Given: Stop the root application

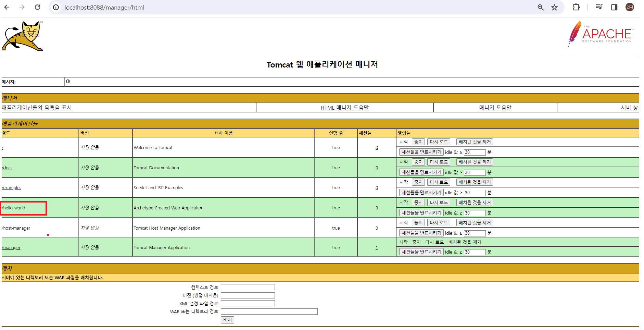Looking at the screenshot, I should coord(418,142).
